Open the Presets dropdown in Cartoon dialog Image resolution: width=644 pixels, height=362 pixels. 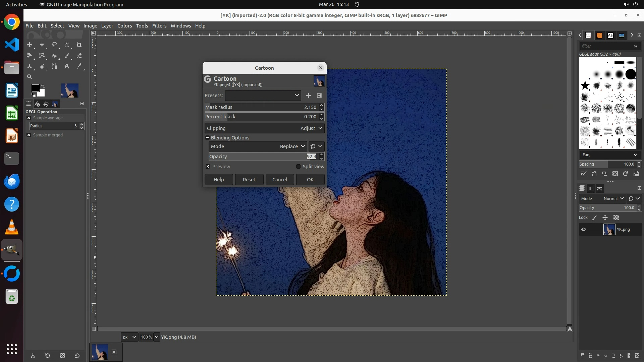click(263, 96)
